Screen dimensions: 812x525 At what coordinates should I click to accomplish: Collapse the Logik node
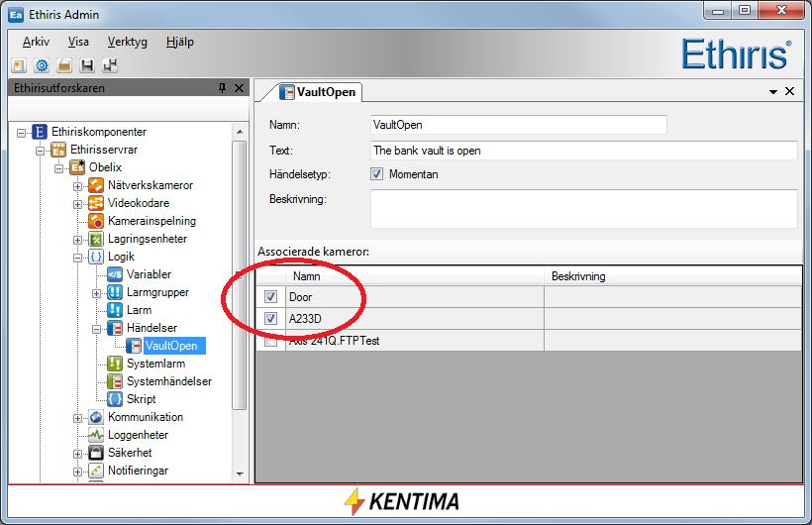[x=77, y=258]
